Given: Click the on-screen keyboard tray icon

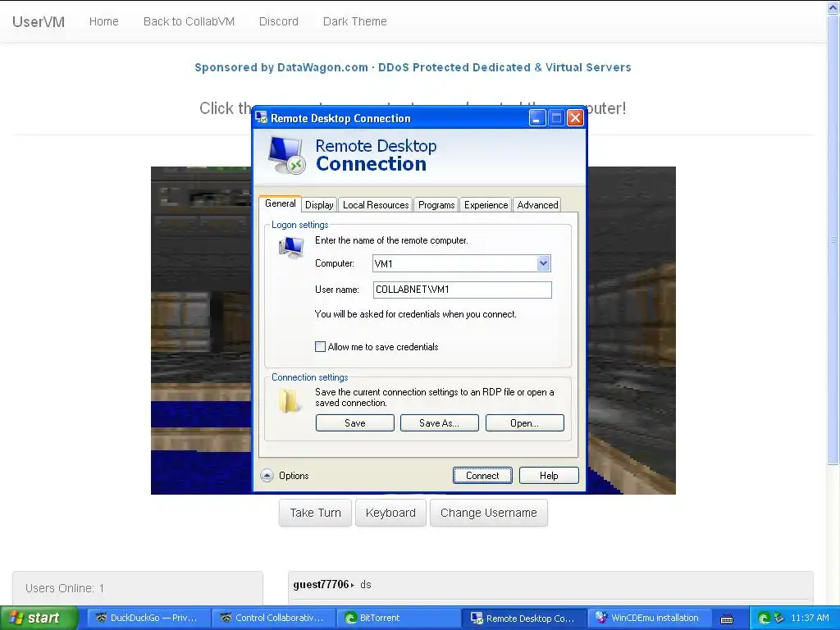Looking at the screenshot, I should point(727,619).
